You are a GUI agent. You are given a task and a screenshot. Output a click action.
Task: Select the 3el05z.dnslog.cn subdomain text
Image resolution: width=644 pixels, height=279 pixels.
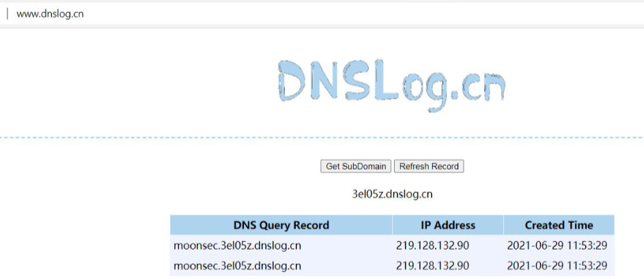[x=392, y=194]
